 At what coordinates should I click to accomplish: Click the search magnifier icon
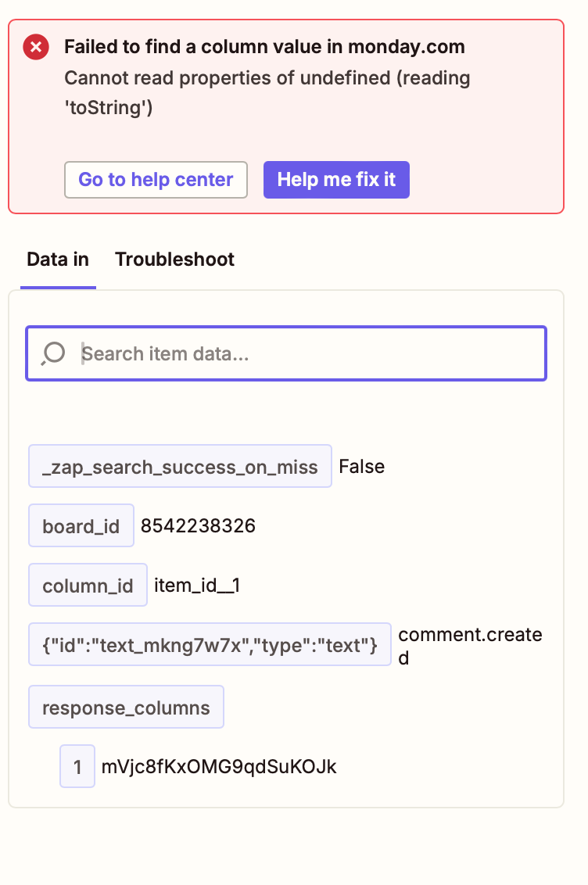[53, 354]
